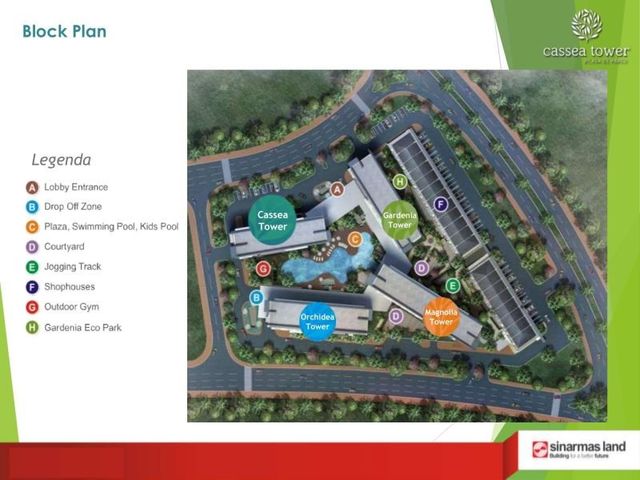Click the H icon beside Gardenia Eco Park
Image resolution: width=640 pixels, height=480 pixels.
(x=32, y=327)
